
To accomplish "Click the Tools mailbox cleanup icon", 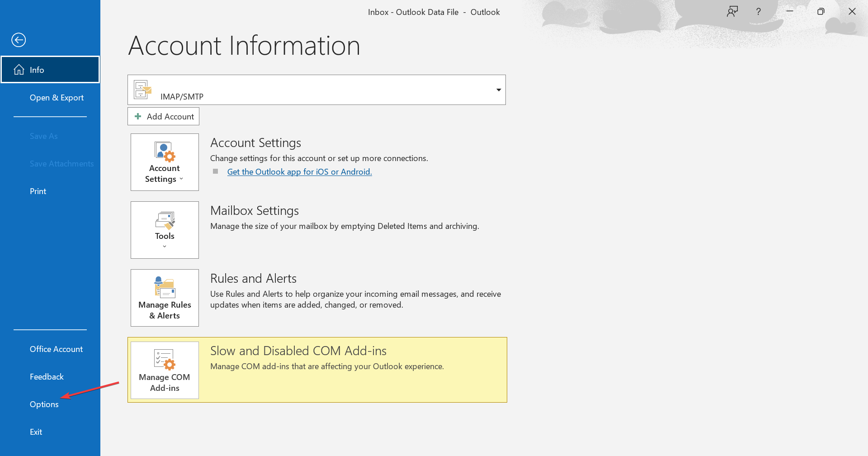I will 164,220.
